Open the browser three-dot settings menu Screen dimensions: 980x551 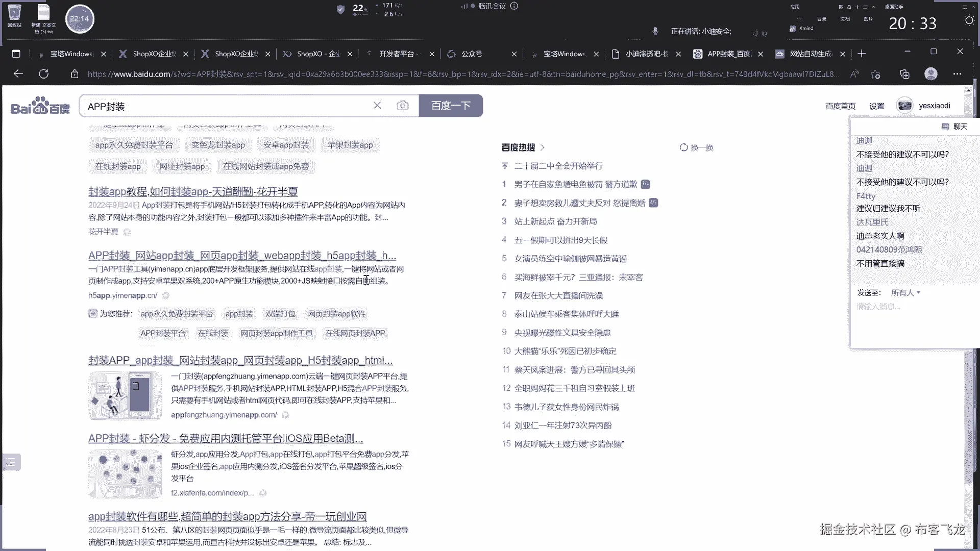coord(957,74)
